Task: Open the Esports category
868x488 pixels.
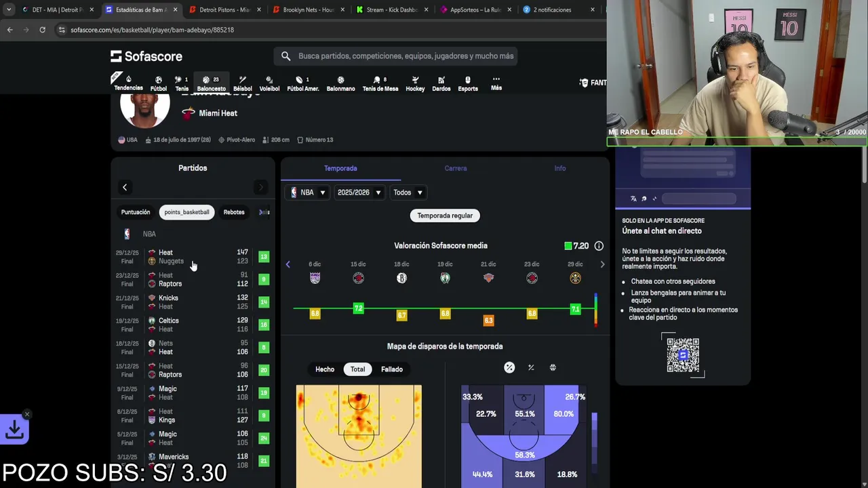Action: [468, 83]
